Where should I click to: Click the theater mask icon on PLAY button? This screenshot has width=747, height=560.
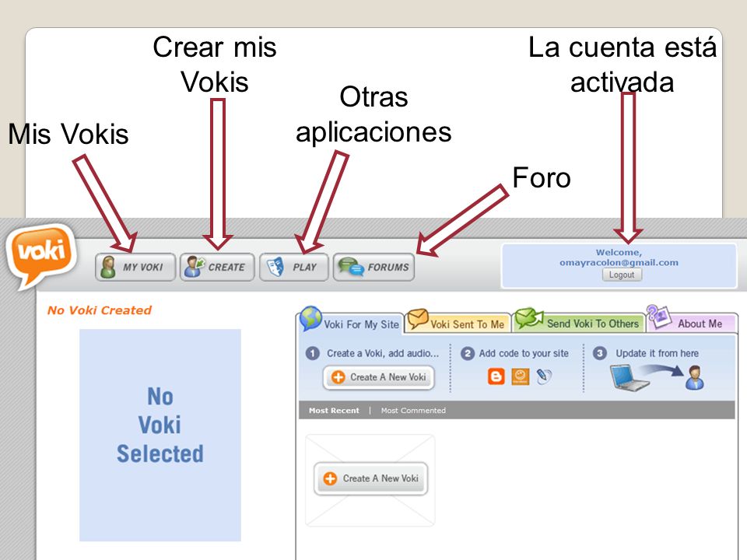(275, 267)
